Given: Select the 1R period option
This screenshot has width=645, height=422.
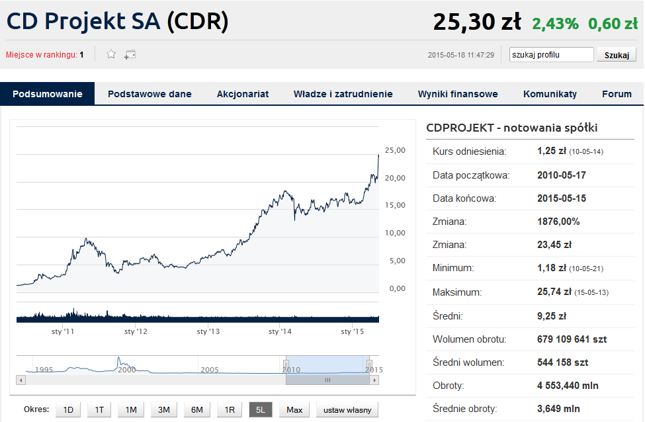Looking at the screenshot, I should (229, 410).
